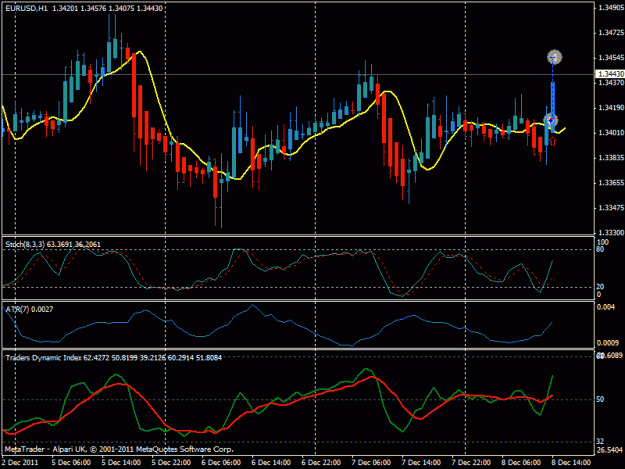Click the Stochastic scale value 20

coord(600,287)
